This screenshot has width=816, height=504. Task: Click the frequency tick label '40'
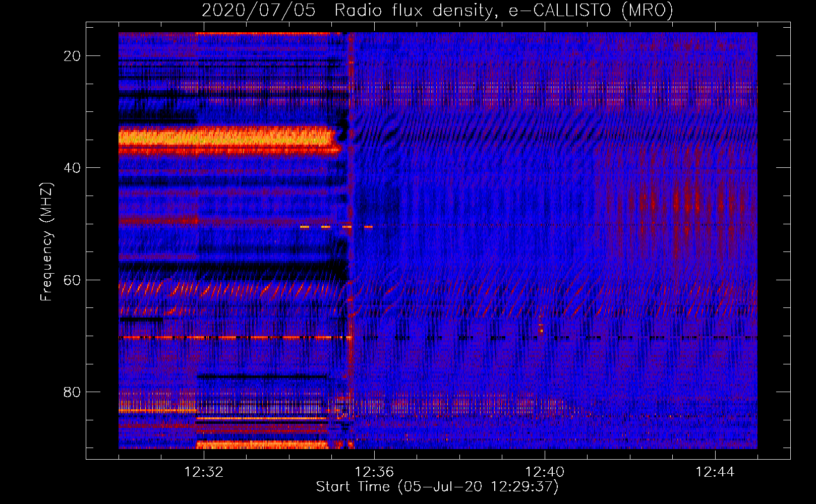tap(73, 168)
